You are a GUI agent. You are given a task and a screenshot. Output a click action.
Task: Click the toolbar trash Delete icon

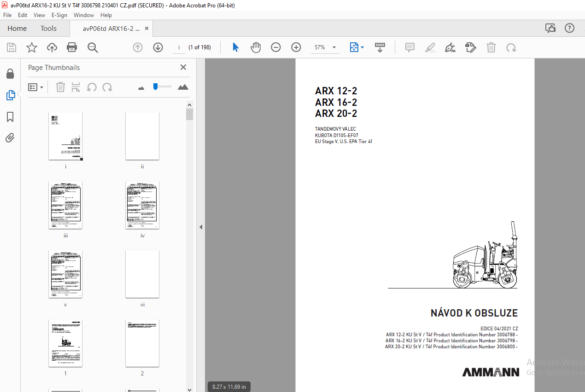(491, 47)
